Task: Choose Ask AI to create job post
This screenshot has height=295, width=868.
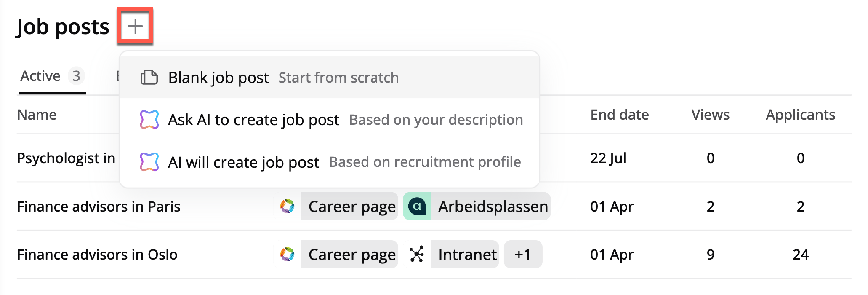Action: (x=253, y=120)
